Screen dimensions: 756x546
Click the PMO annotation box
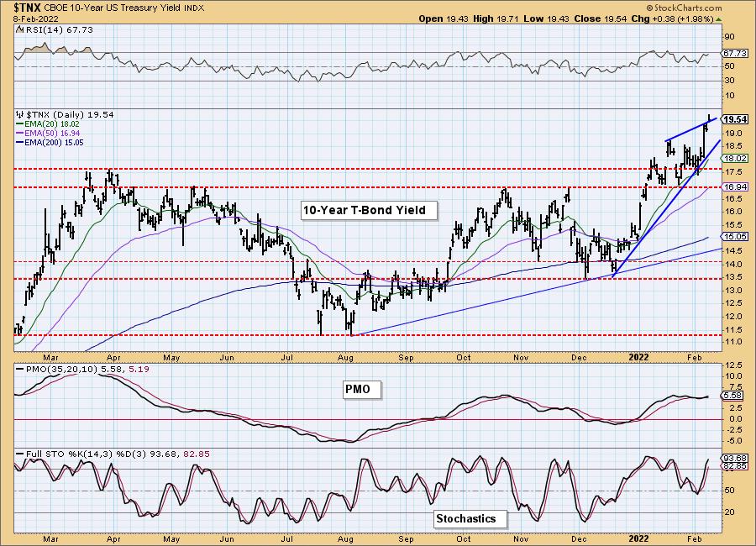click(362, 389)
